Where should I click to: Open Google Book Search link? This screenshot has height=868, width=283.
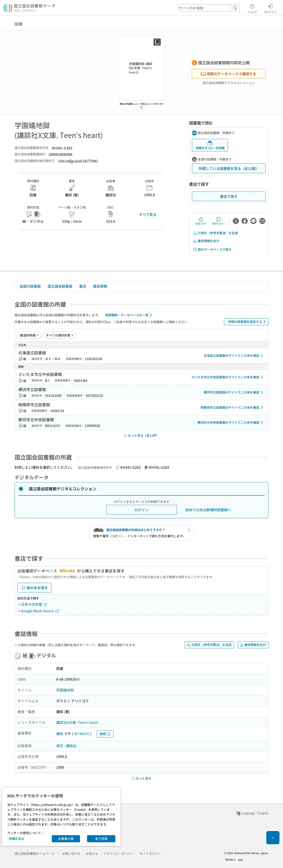[40, 611]
